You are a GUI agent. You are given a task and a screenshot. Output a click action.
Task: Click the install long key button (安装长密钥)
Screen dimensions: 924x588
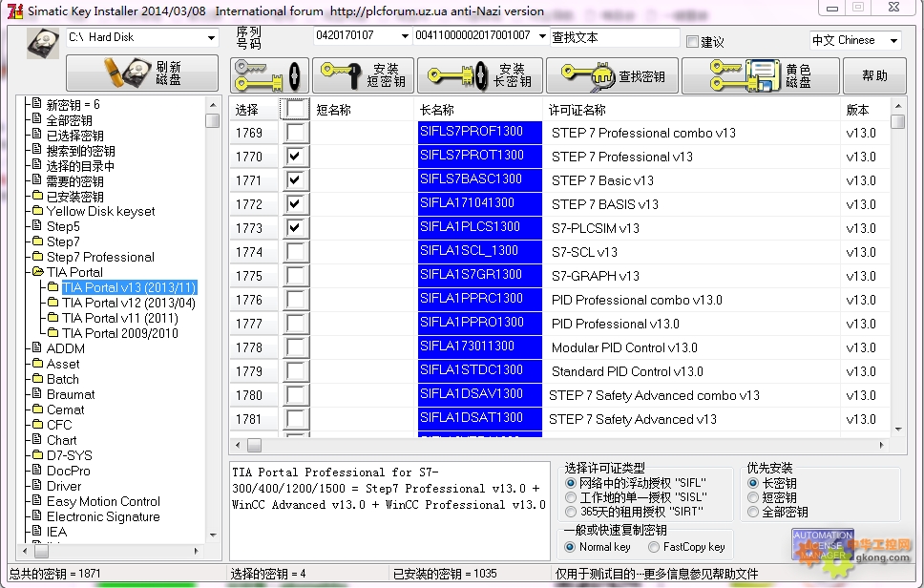480,75
